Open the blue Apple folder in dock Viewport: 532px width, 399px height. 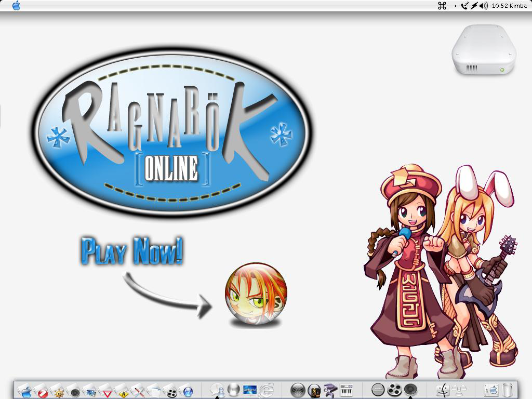pyautogui.click(x=26, y=391)
